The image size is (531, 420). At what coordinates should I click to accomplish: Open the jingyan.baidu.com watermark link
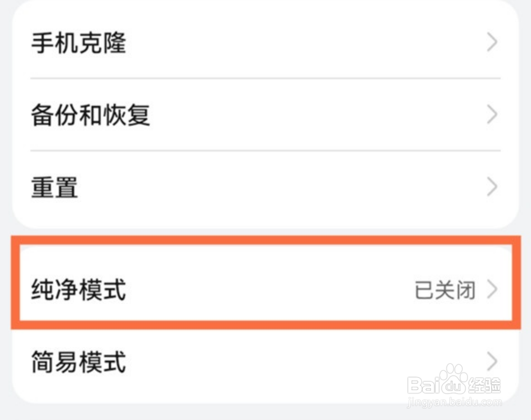(454, 401)
